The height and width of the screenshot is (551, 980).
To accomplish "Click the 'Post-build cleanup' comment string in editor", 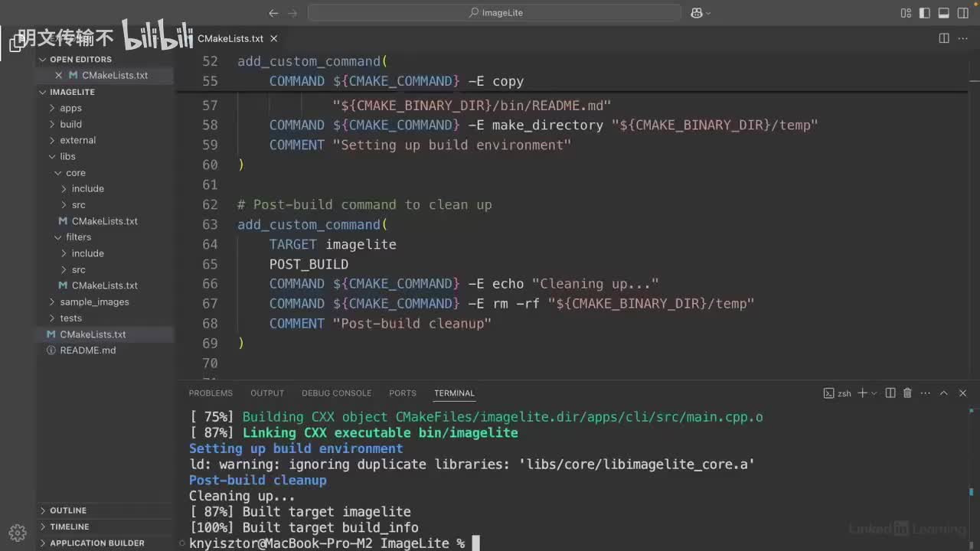I will point(412,324).
